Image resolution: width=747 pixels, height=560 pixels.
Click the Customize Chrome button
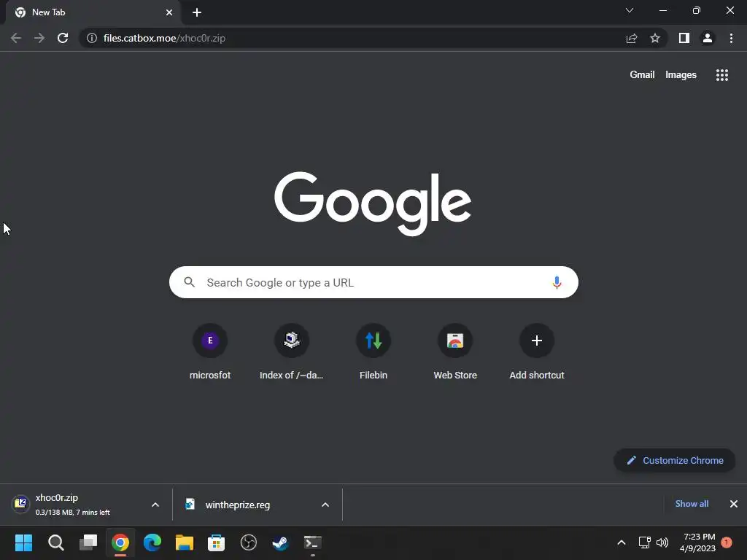point(674,461)
